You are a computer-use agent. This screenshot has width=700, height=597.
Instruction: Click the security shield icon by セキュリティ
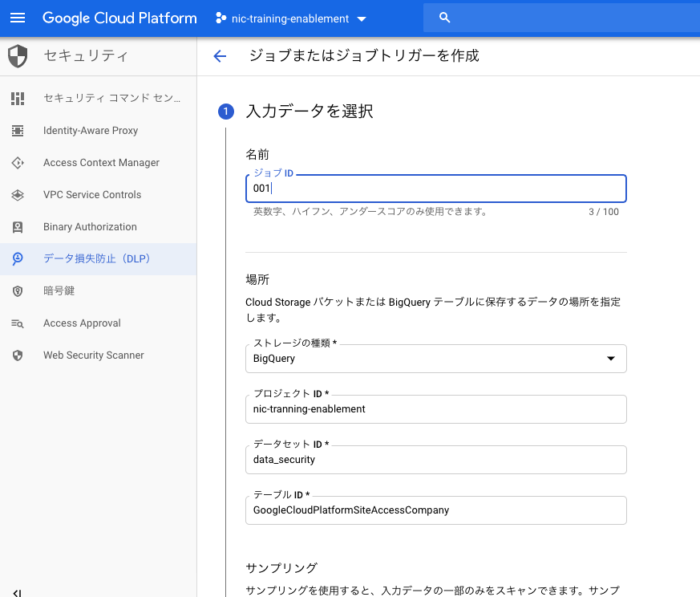[x=18, y=56]
